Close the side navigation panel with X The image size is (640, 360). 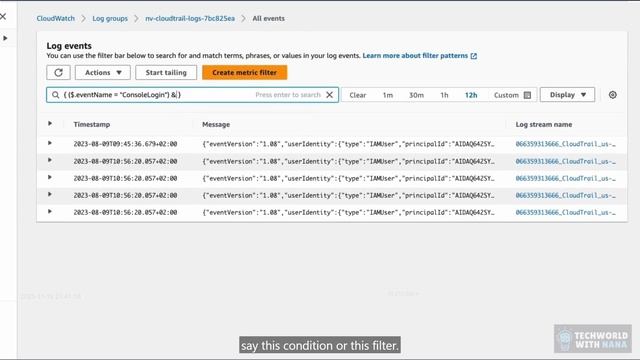pyautogui.click(x=3, y=16)
